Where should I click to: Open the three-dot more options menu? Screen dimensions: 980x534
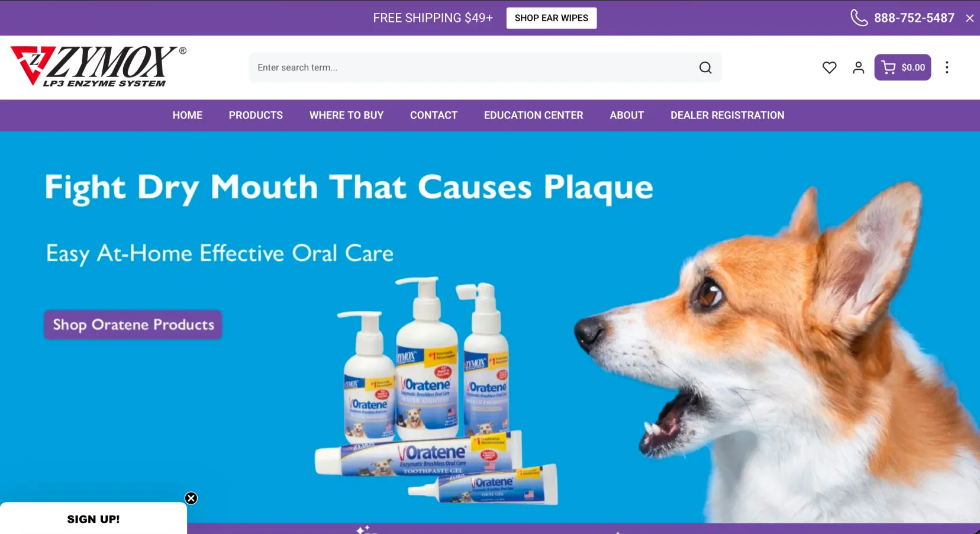click(x=947, y=67)
